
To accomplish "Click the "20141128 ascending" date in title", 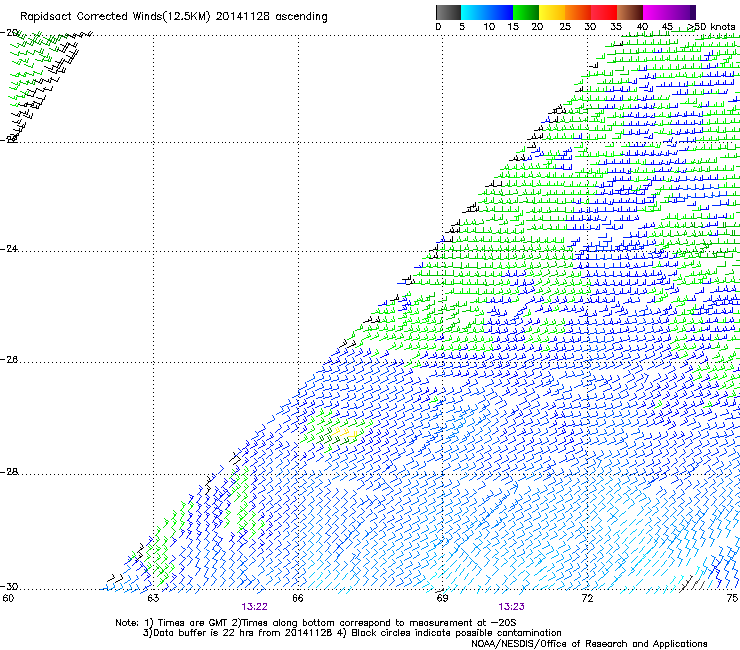I will coord(271,17).
